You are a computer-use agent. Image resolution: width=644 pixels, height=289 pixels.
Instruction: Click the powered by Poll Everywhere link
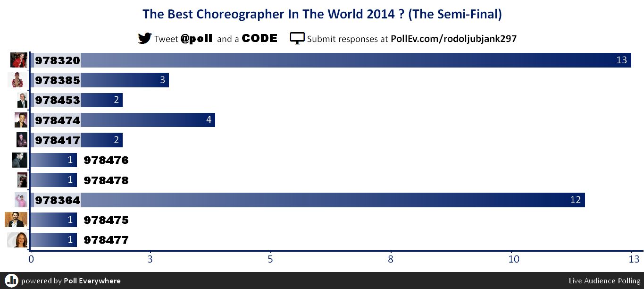pyautogui.click(x=71, y=280)
